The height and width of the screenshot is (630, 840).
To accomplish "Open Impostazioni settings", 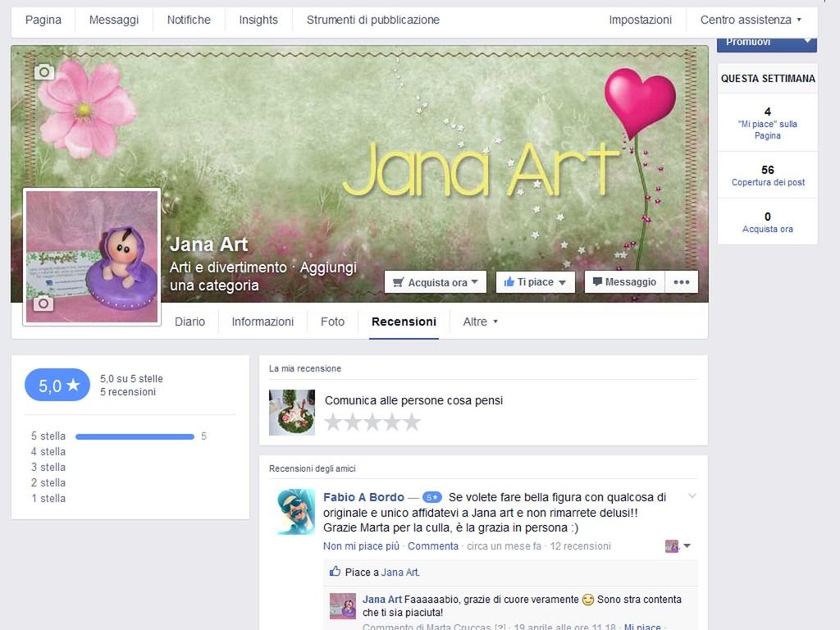I will point(640,20).
